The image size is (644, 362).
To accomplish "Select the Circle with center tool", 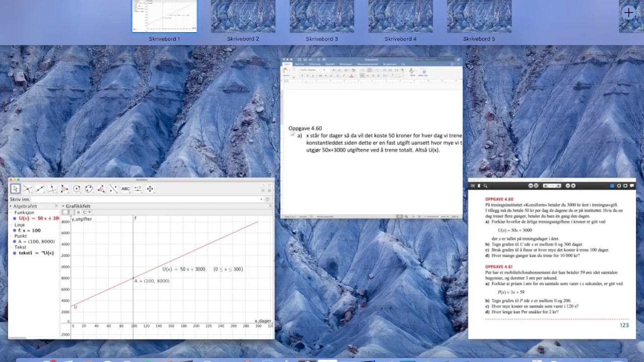I will point(76,189).
